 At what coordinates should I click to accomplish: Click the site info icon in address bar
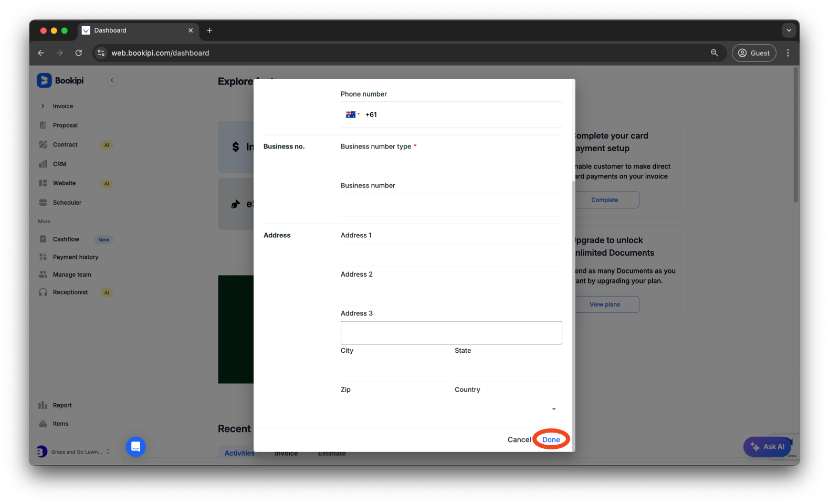[x=101, y=53]
